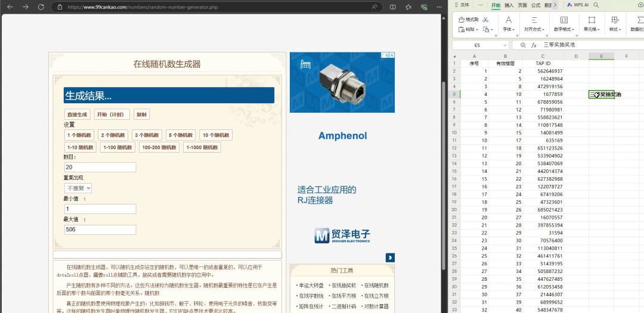Open the browser split screen icon
The image size is (644, 313).
click(392, 7)
